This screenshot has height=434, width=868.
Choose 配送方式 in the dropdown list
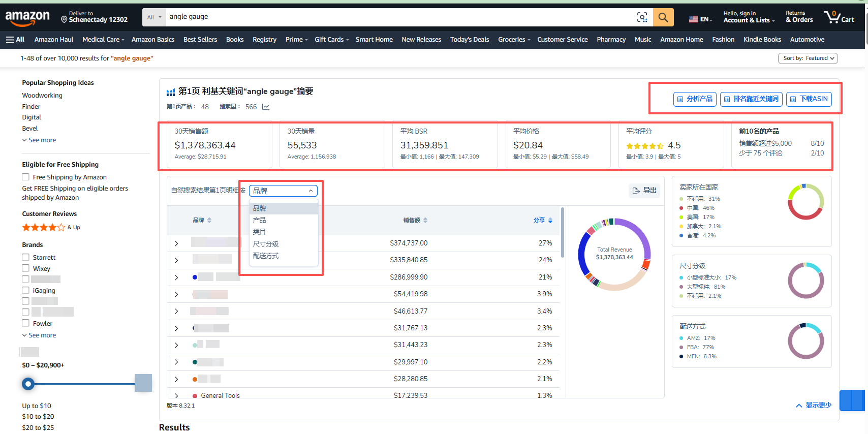[266, 256]
